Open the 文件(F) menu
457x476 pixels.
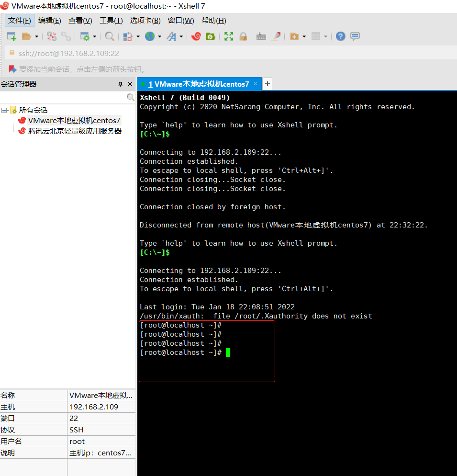coord(20,20)
